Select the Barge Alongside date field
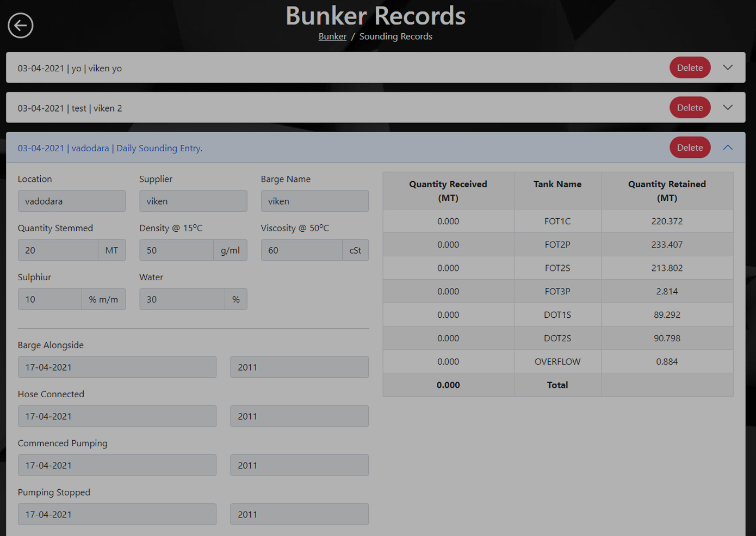The image size is (756, 536). pos(117,367)
